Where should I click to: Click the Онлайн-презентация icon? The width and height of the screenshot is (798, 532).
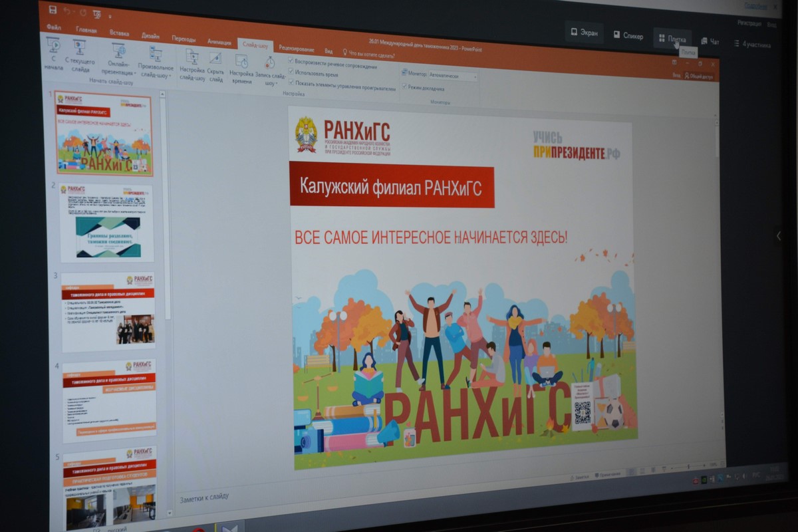coord(119,51)
